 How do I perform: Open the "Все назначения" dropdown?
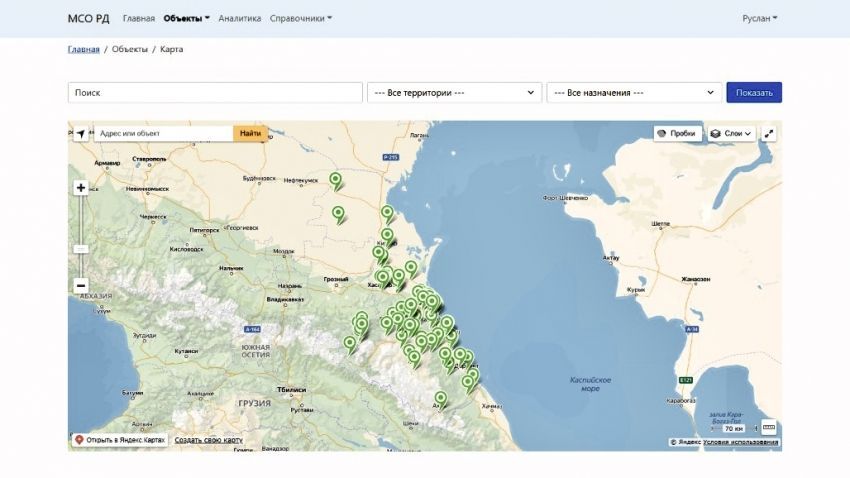tap(634, 93)
